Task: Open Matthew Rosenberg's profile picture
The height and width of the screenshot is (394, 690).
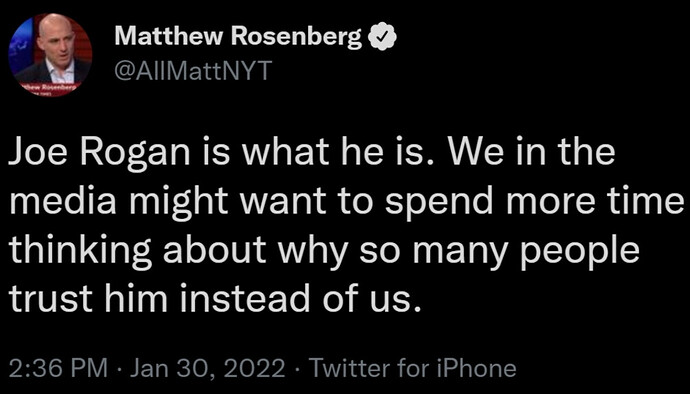Action: click(50, 55)
